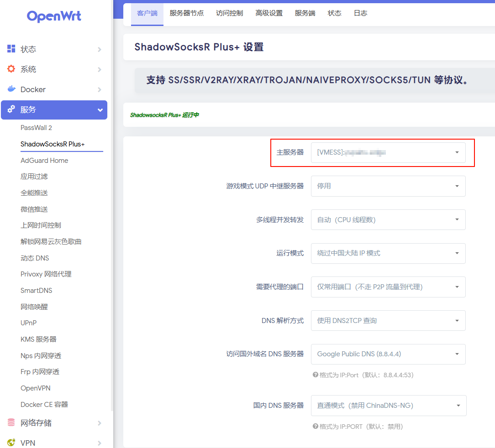
Task: Expand the 游戏模式 UDP 中继服务器 dropdown
Action: pos(388,186)
